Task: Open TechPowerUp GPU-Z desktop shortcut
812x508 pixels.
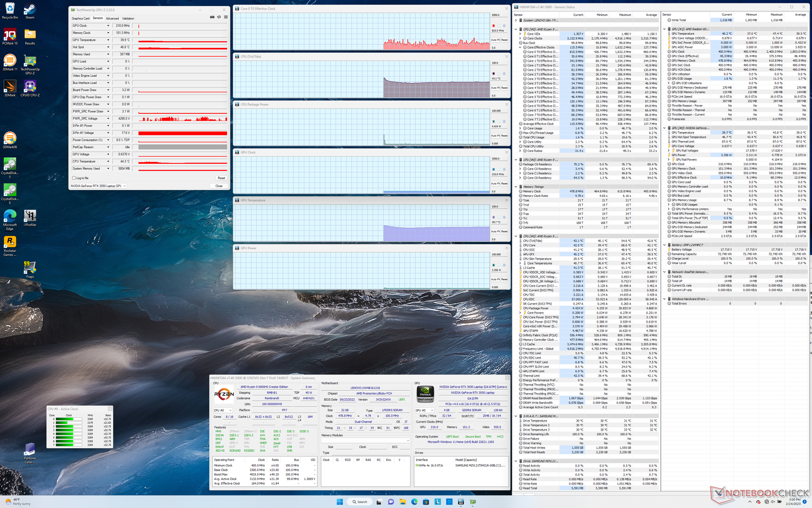Action: [30, 64]
